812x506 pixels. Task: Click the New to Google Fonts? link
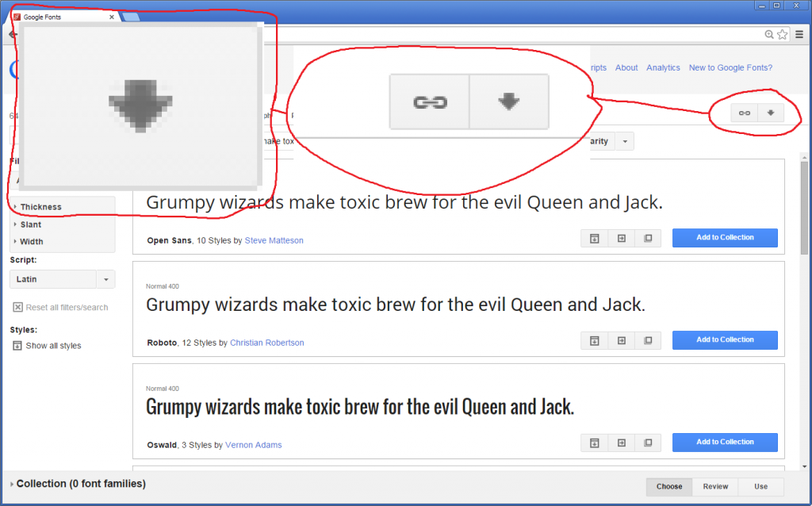point(730,68)
